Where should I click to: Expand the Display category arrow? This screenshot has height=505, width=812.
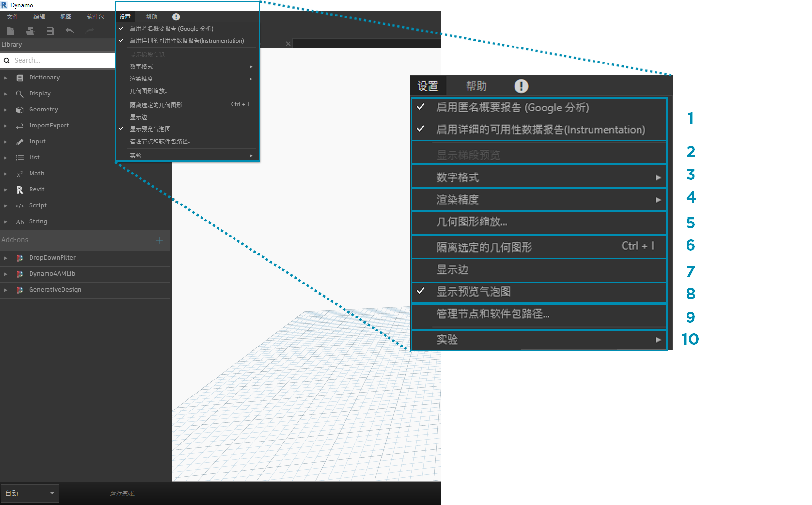(5, 94)
